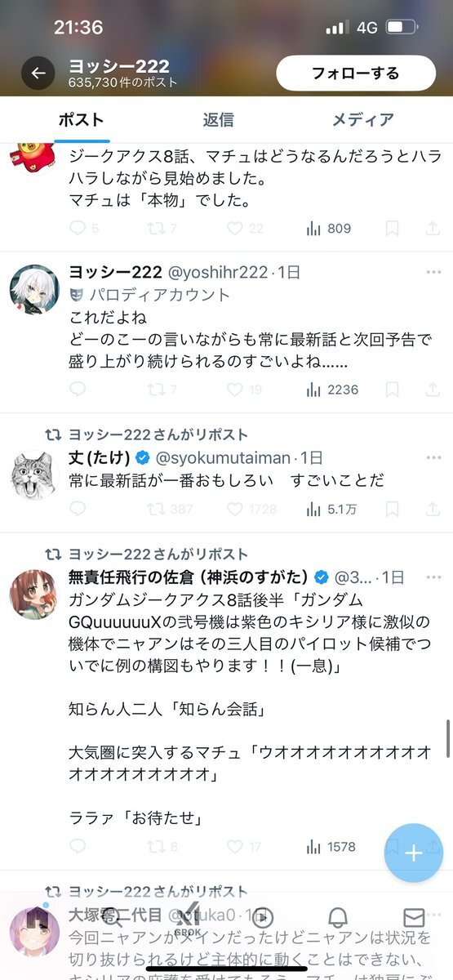Open more options on ヨッシー222's @yoshihr222 post
The height and width of the screenshot is (980, 453).
point(433,272)
